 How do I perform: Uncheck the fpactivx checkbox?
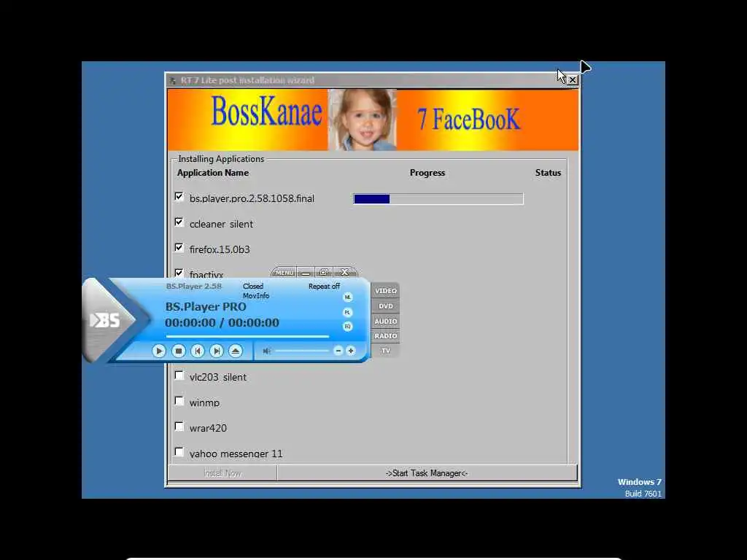(179, 273)
